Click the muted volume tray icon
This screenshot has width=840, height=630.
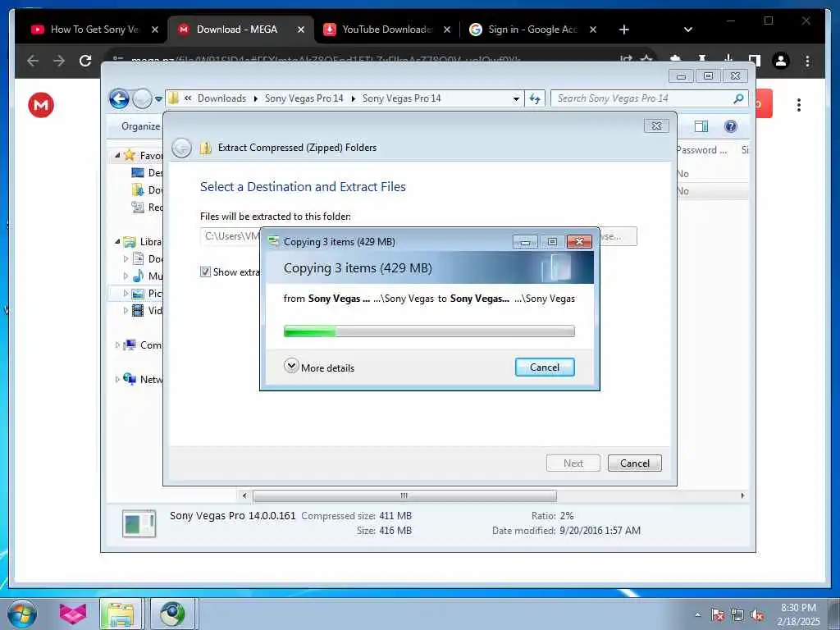click(757, 614)
